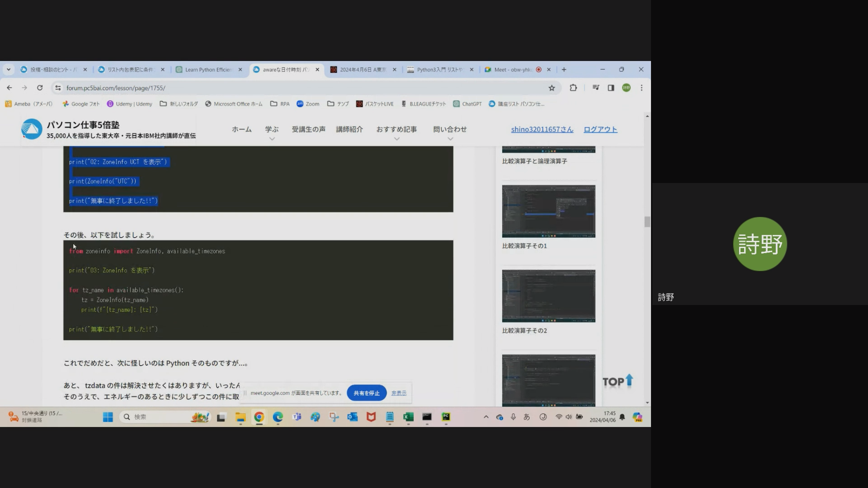
Task: Open the 比較演算子その1 thumbnail
Action: [x=548, y=211]
